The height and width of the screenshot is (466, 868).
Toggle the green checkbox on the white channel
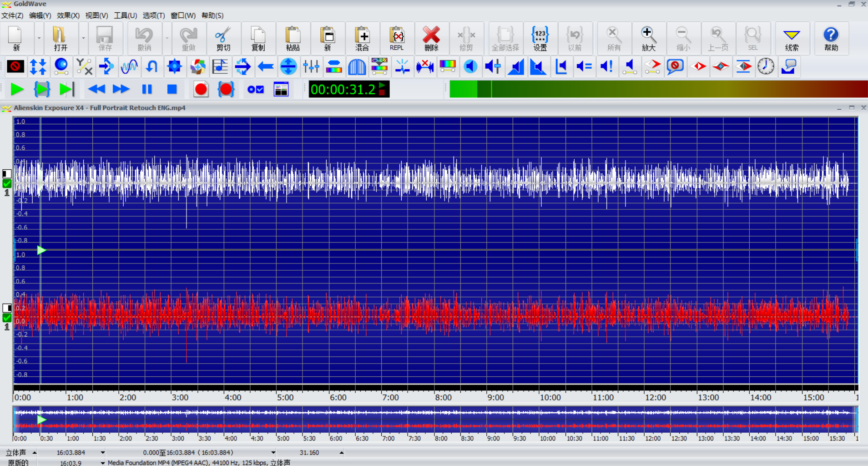(x=7, y=183)
